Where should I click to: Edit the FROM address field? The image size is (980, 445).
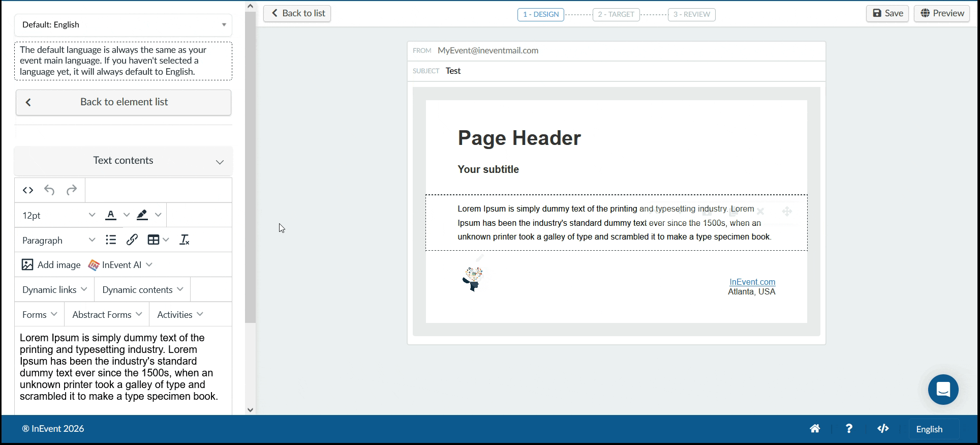[617, 51]
